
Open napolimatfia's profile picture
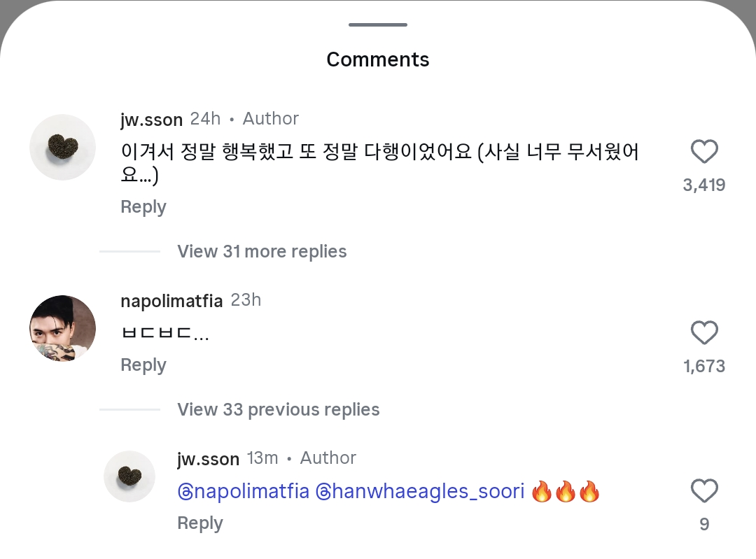[62, 328]
